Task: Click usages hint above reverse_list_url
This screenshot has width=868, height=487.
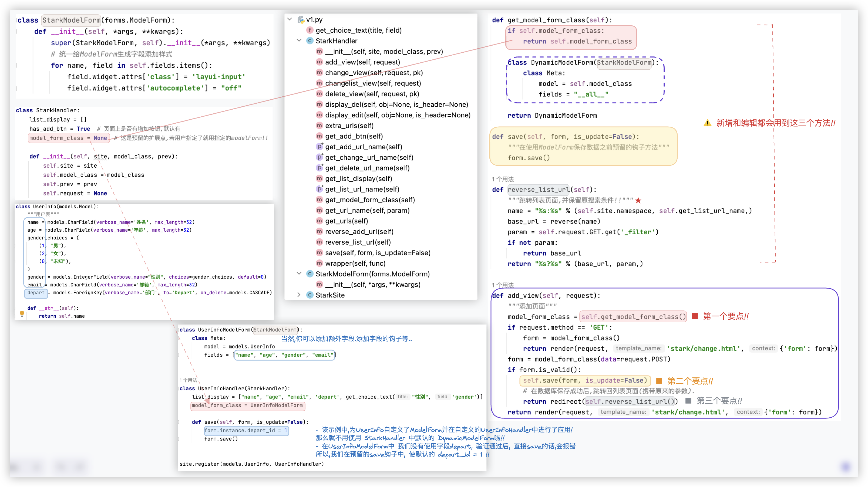Action: click(502, 179)
